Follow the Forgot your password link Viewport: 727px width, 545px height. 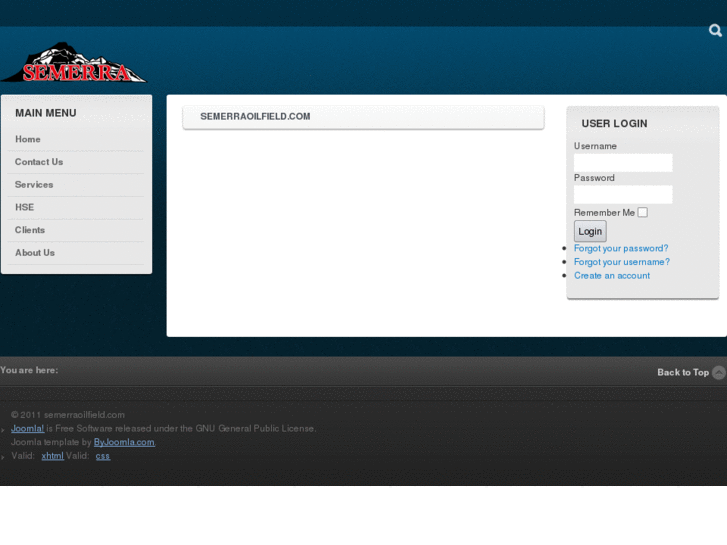pos(621,248)
